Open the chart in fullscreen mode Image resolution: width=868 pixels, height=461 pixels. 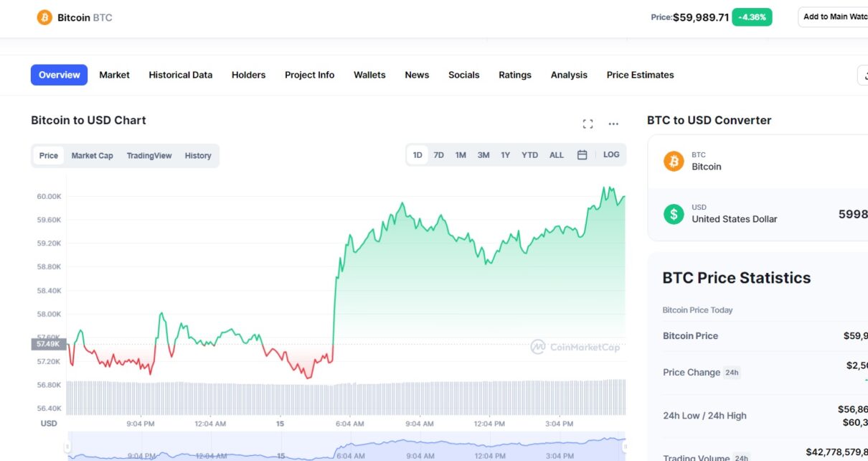coord(588,124)
